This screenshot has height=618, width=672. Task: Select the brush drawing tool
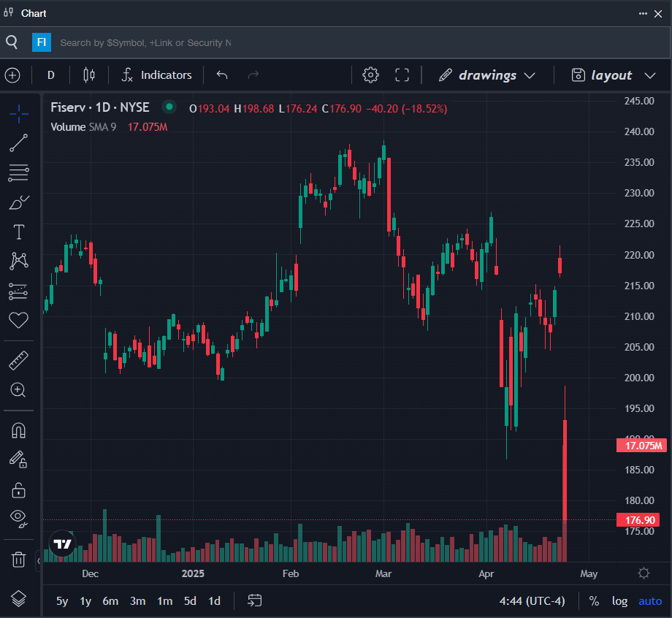click(x=19, y=202)
